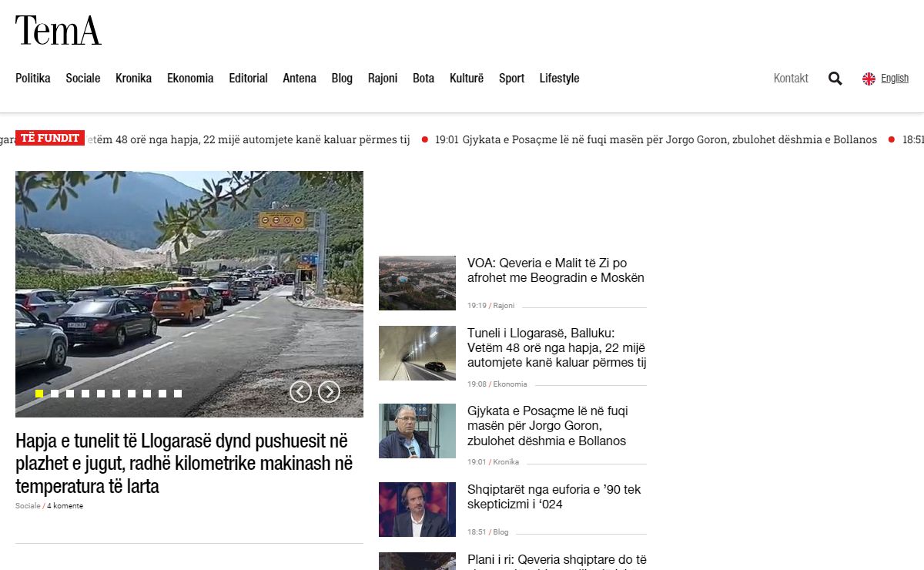Screen dimensions: 924x570
Task: Select the first yellow slider dot
Action: [x=39, y=394]
